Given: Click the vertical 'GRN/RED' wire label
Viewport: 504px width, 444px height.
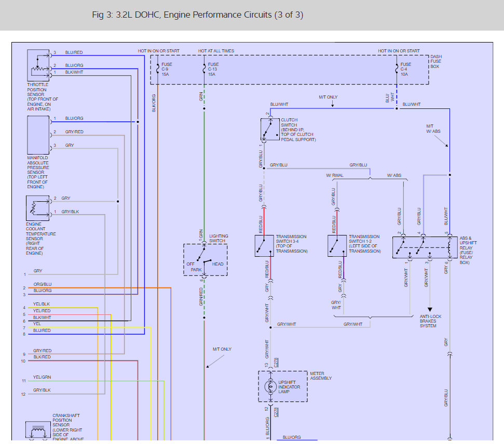Looking at the screenshot, I should (201, 297).
